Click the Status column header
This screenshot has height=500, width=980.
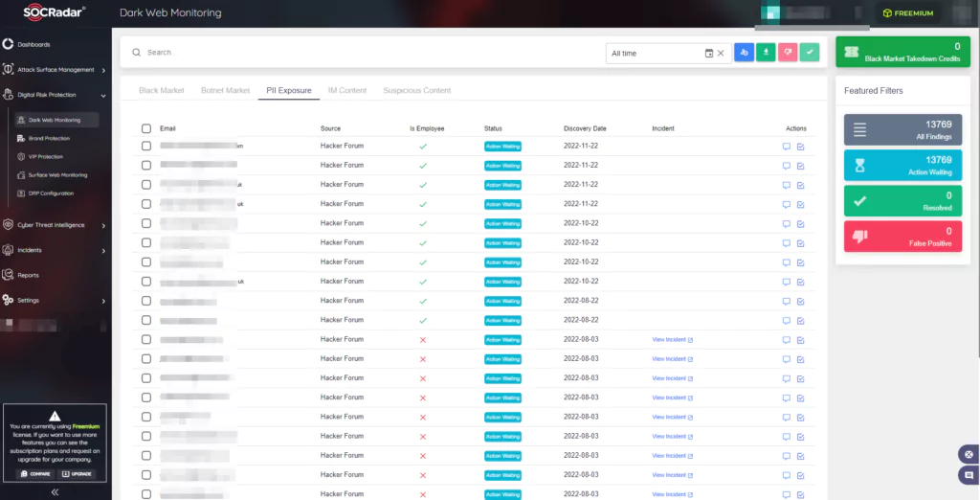493,128
